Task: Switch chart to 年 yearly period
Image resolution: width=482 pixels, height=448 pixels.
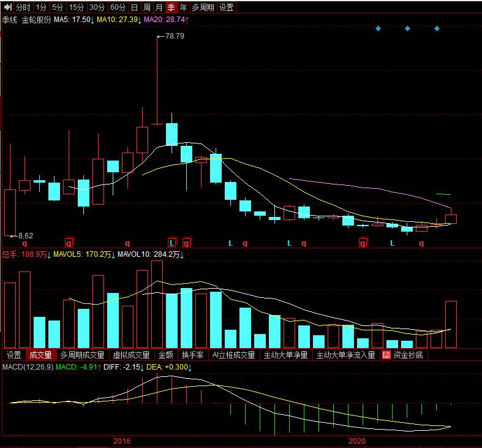Action: click(183, 7)
